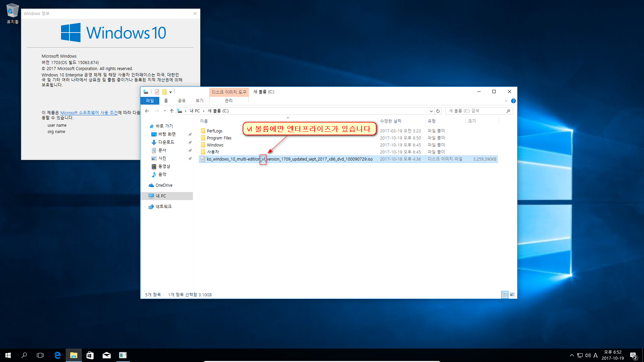Go back with the back arrow
Screen dimensions: 644x362
[147, 111]
